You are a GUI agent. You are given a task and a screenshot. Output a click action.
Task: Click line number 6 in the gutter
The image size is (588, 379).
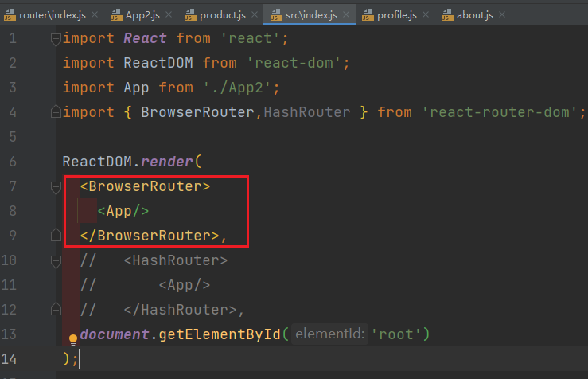pyautogui.click(x=13, y=162)
